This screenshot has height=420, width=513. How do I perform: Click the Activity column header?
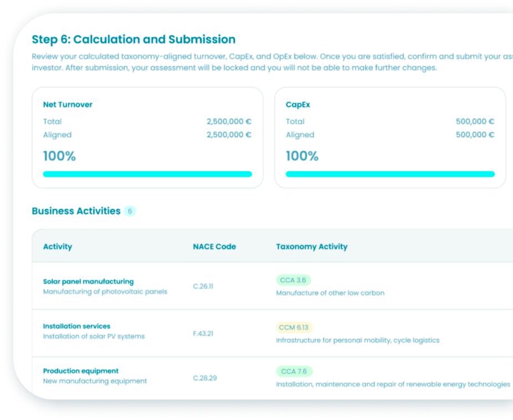(58, 247)
